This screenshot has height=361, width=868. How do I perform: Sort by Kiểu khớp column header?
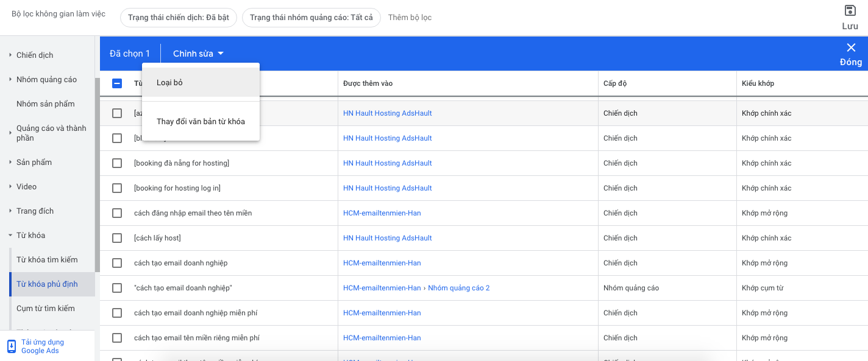pos(758,83)
